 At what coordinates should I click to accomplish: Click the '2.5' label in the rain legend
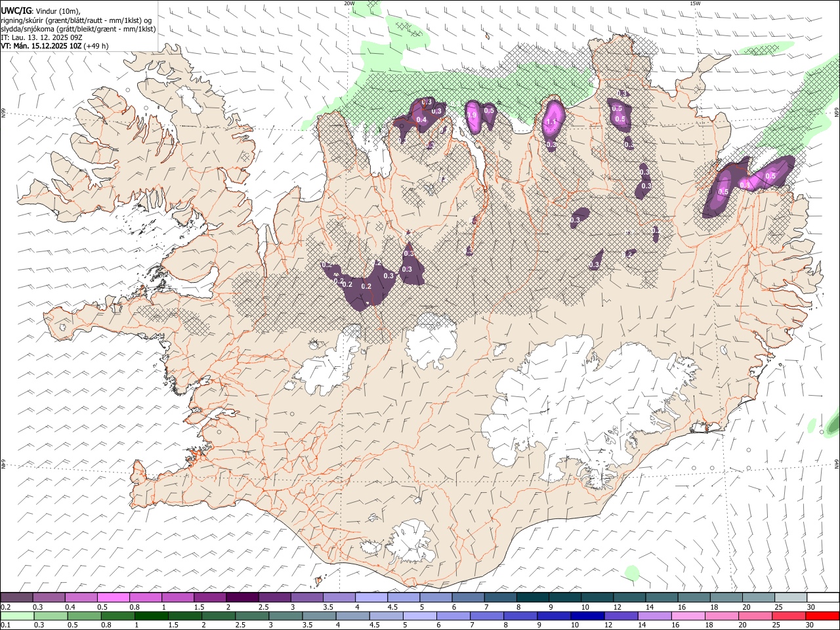pyautogui.click(x=240, y=625)
